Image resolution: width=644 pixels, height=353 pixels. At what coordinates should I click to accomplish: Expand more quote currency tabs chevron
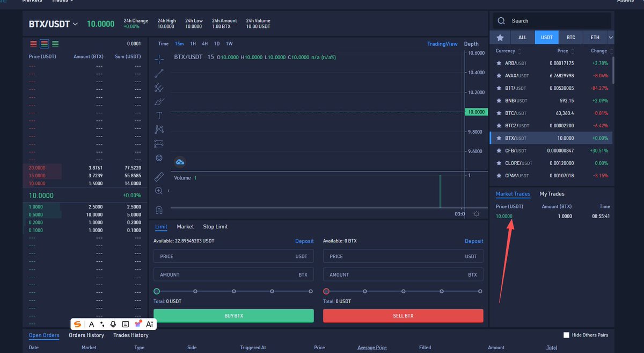coord(611,38)
